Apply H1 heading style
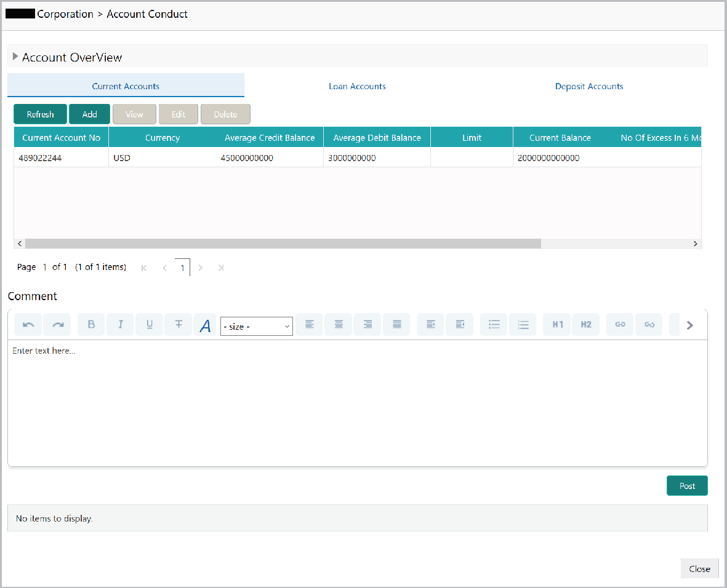This screenshot has width=727, height=588. coord(557,324)
